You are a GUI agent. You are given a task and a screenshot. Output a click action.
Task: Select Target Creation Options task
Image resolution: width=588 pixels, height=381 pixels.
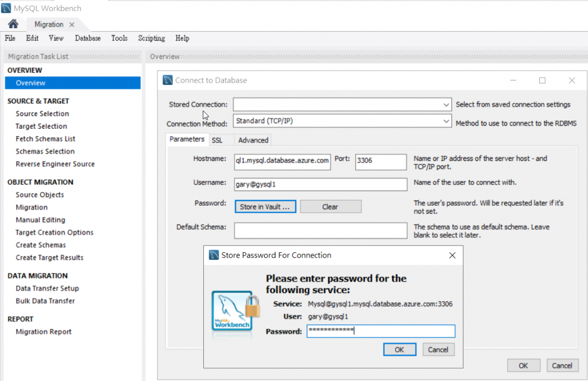coord(55,232)
